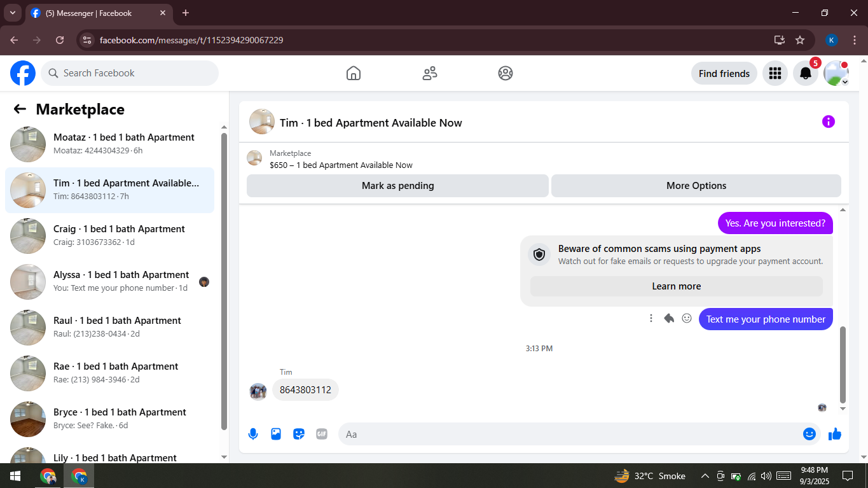Click the conversation list scroll-up arrow
The height and width of the screenshot is (488, 868).
pos(224,127)
